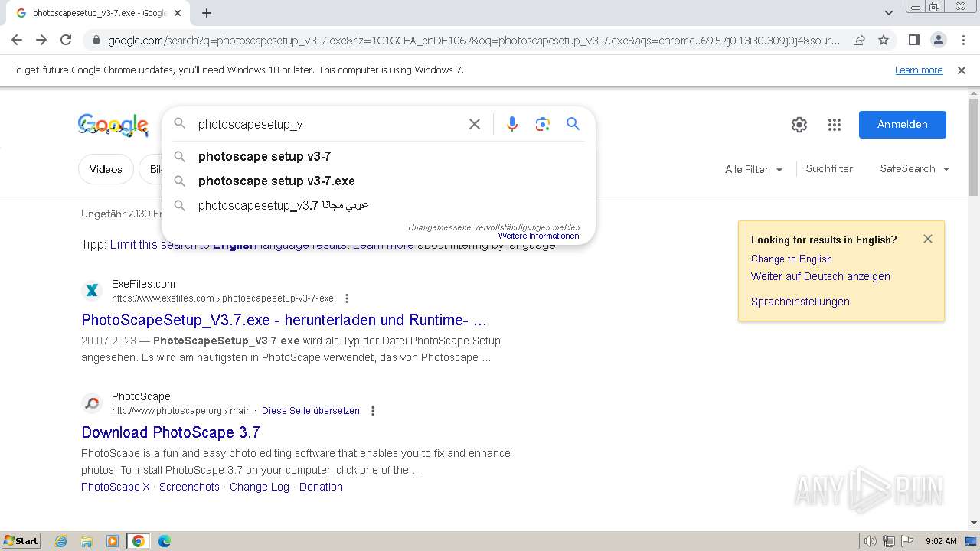Image resolution: width=980 pixels, height=551 pixels.
Task: Open a new browser tab
Action: click(x=207, y=13)
